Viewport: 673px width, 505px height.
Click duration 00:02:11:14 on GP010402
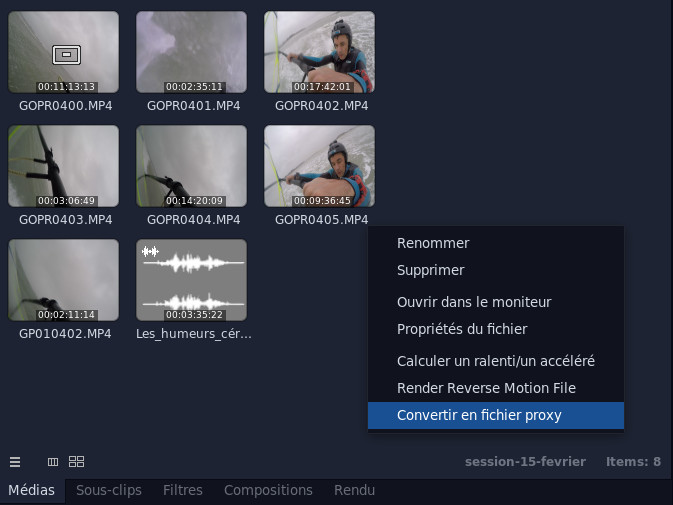point(66,315)
